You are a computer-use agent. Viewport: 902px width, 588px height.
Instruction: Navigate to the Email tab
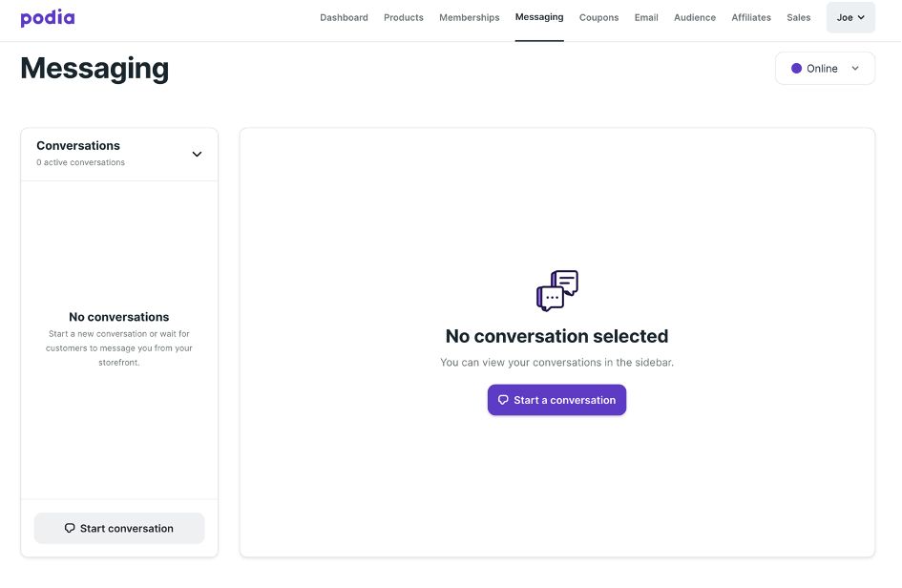coord(646,17)
